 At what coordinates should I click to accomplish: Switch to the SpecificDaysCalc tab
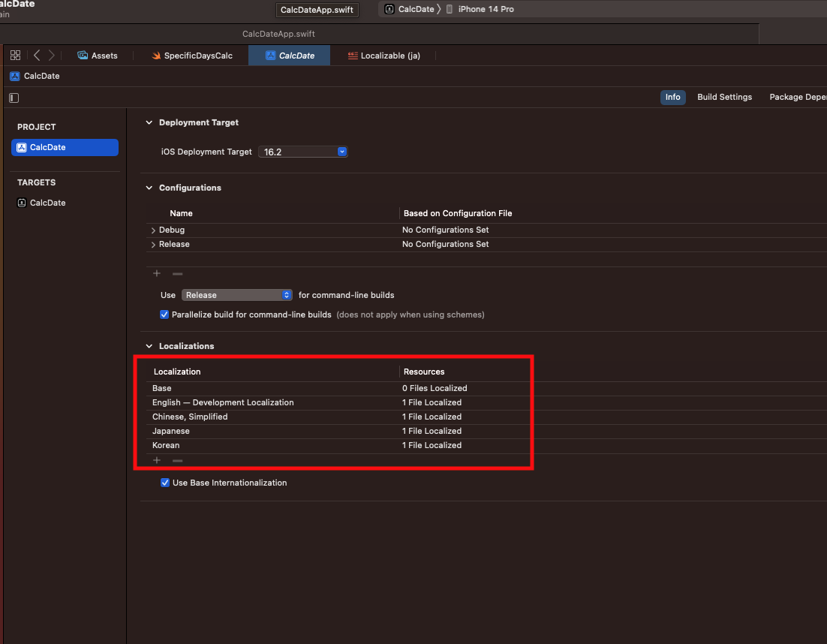point(192,56)
